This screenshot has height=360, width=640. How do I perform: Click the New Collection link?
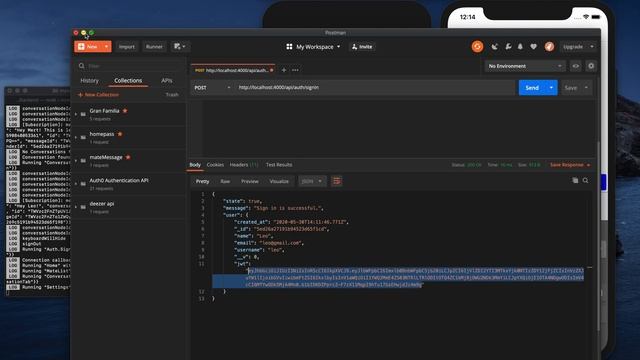click(x=98, y=95)
